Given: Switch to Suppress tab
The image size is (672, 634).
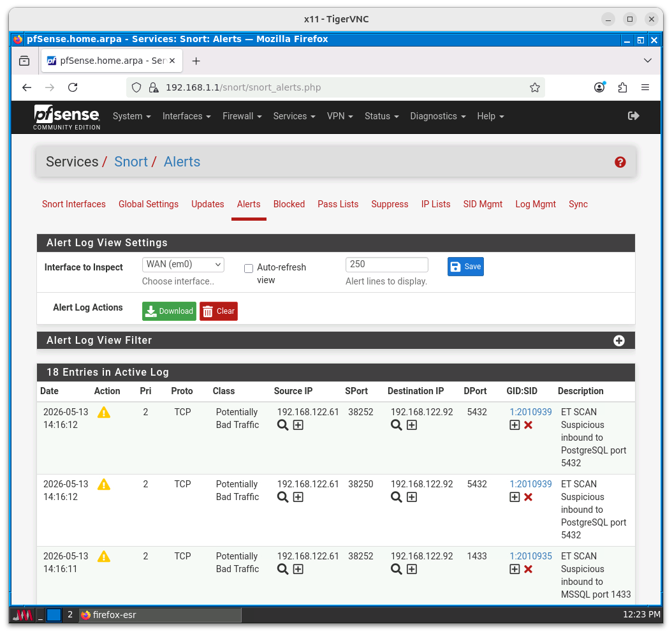Looking at the screenshot, I should [x=390, y=204].
